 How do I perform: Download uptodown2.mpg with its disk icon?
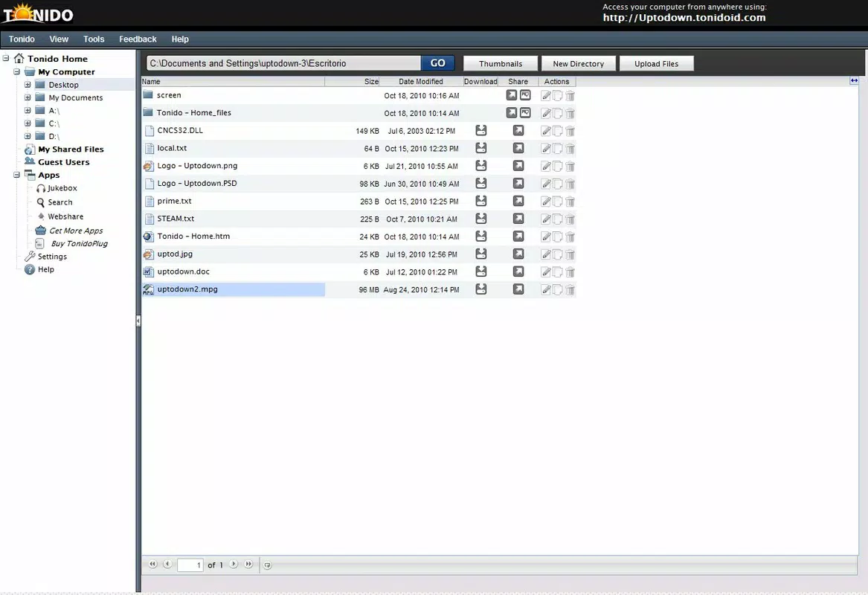tap(481, 289)
